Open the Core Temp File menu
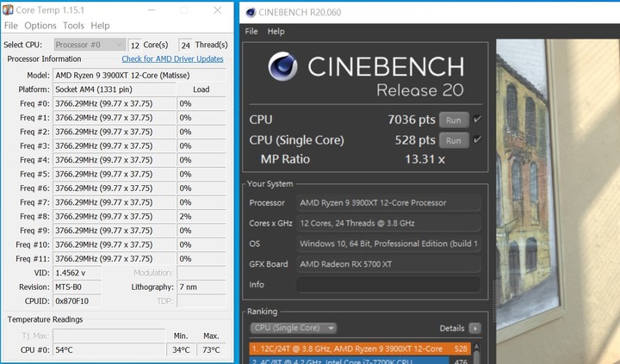This screenshot has width=620, height=364. pos(10,26)
